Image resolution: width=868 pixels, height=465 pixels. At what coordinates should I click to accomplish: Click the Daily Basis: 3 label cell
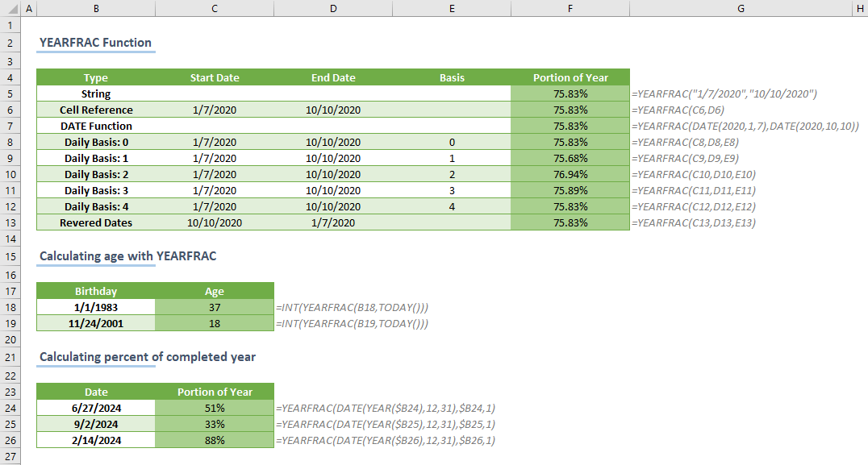coord(96,190)
